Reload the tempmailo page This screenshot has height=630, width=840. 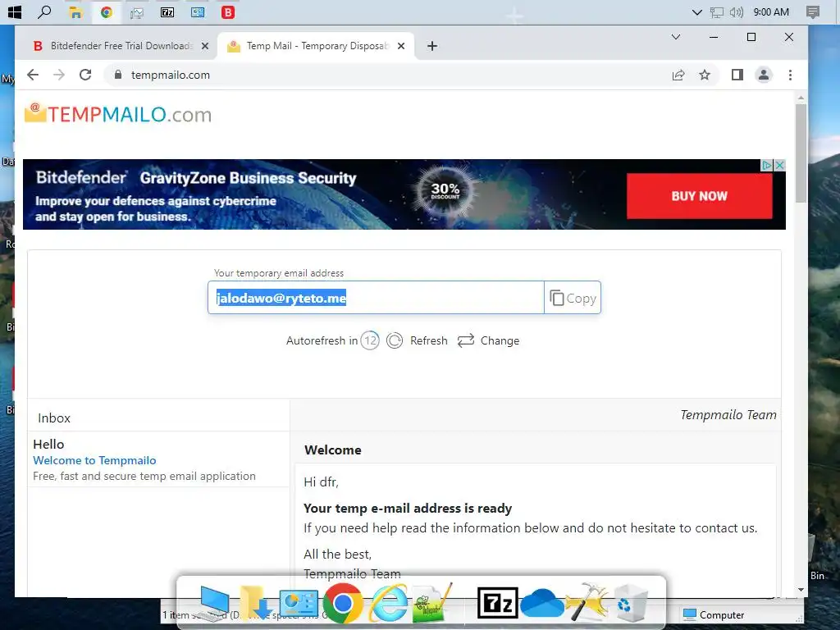85,75
